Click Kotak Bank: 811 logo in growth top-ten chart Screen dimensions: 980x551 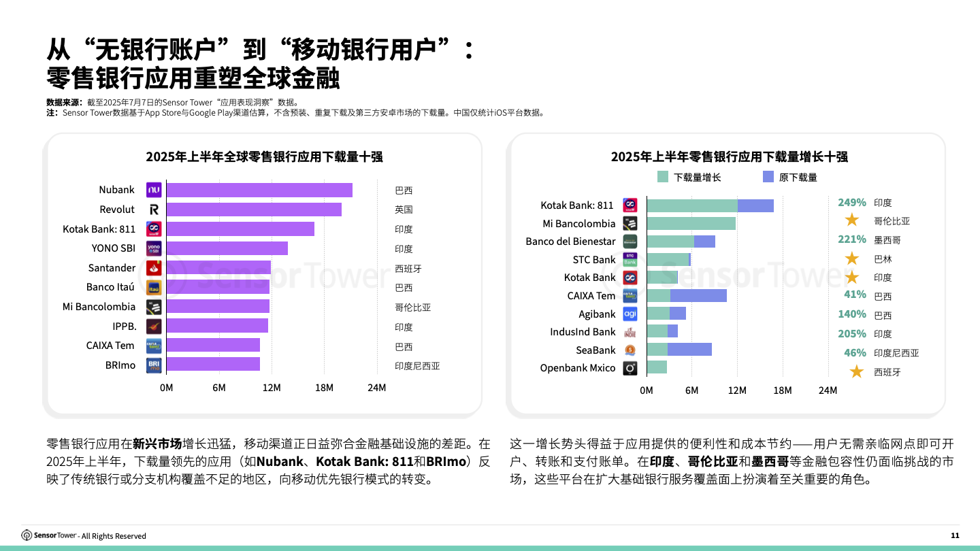click(630, 205)
